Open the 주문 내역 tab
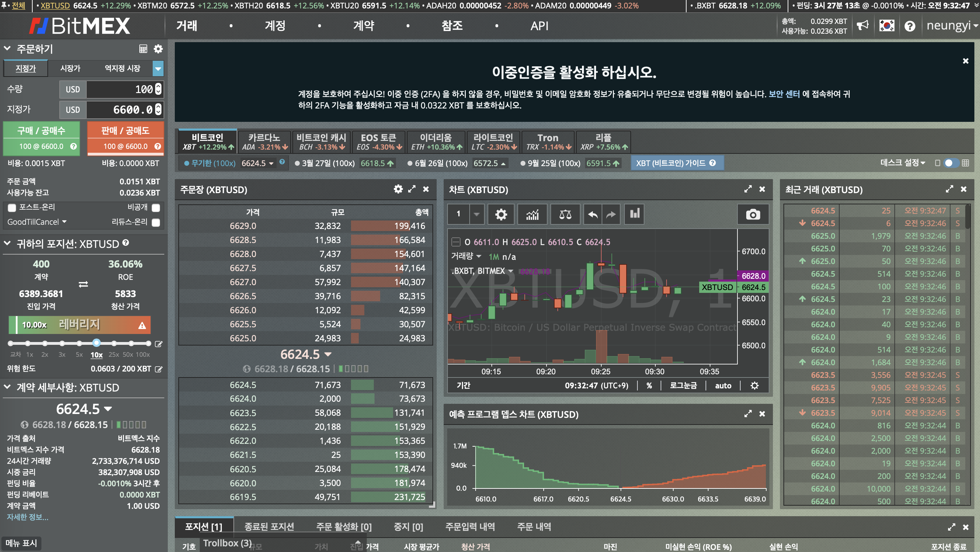980x552 pixels. pos(534,527)
